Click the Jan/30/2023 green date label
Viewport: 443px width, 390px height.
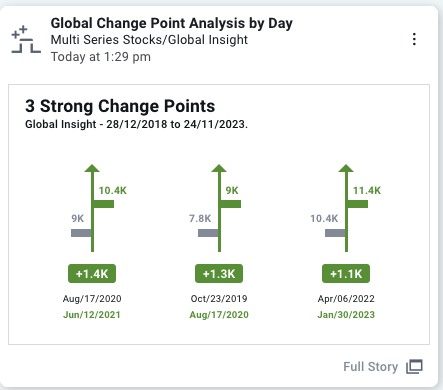point(346,315)
